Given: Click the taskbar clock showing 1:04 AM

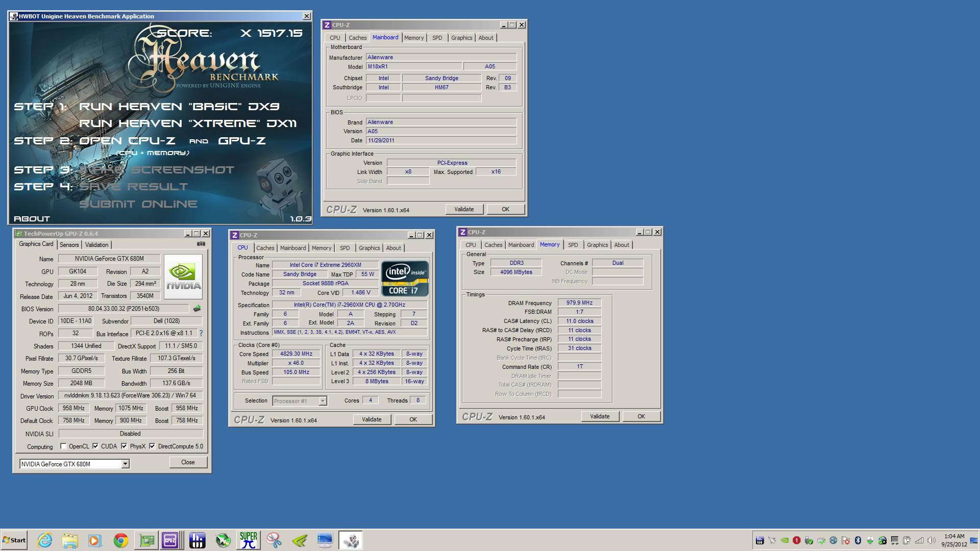Looking at the screenshot, I should pyautogui.click(x=954, y=540).
